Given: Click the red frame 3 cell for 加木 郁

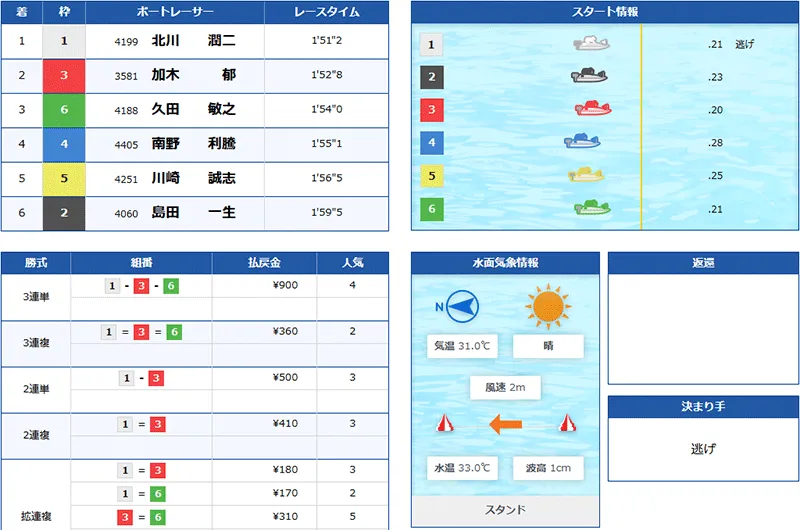Looking at the screenshot, I should [64, 75].
